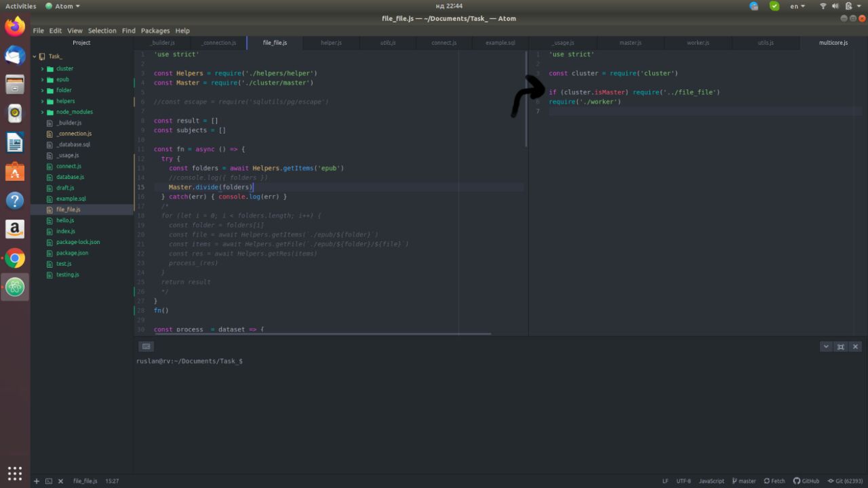
Task: Expand the epub folder
Action: coord(42,79)
